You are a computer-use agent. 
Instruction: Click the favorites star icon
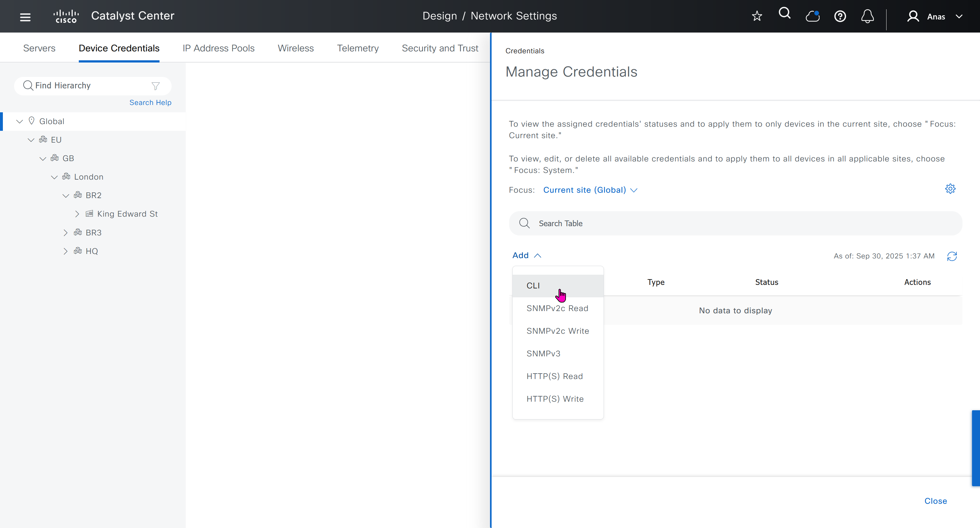coord(757,16)
